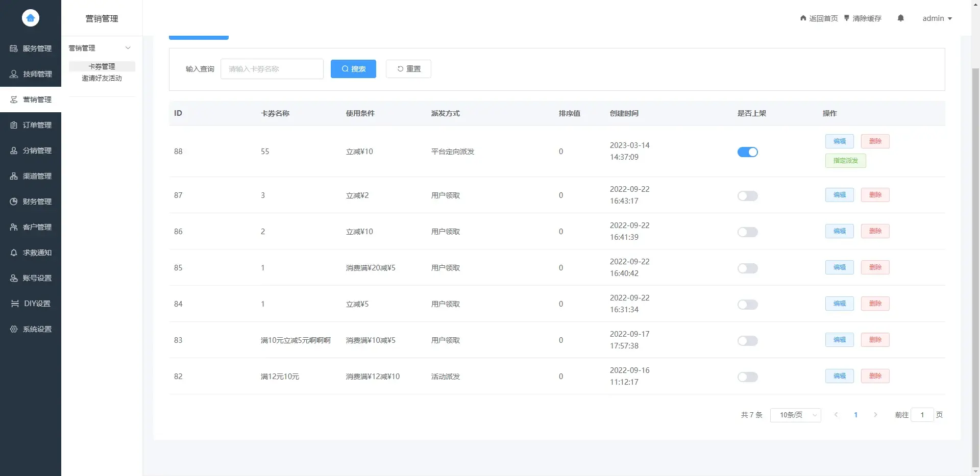Turn off 是否上架 switch for ID 88
Screen dimensions: 980x476
pyautogui.click(x=748, y=152)
